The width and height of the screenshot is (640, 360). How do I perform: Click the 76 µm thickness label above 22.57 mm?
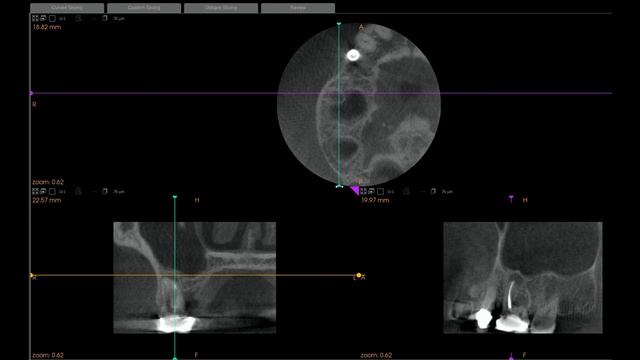(119, 192)
